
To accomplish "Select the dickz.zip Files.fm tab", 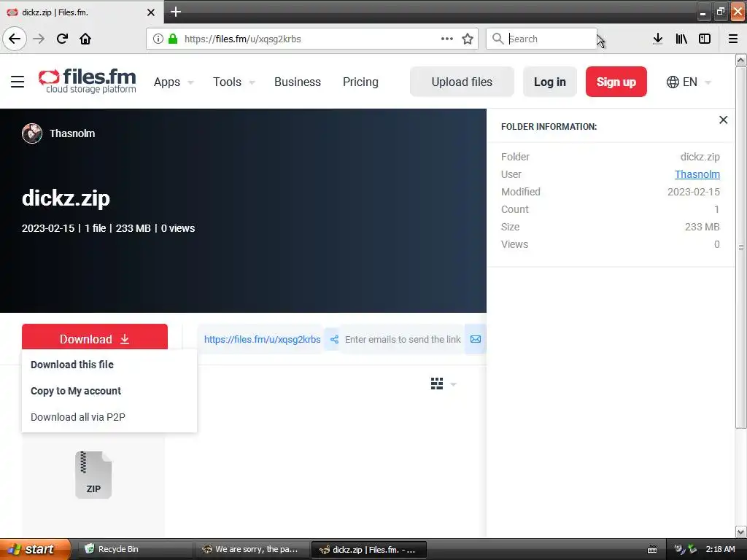I will [82, 12].
